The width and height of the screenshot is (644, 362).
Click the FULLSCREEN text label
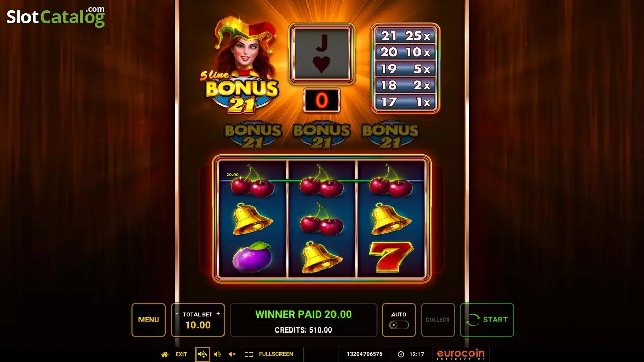[x=276, y=354]
